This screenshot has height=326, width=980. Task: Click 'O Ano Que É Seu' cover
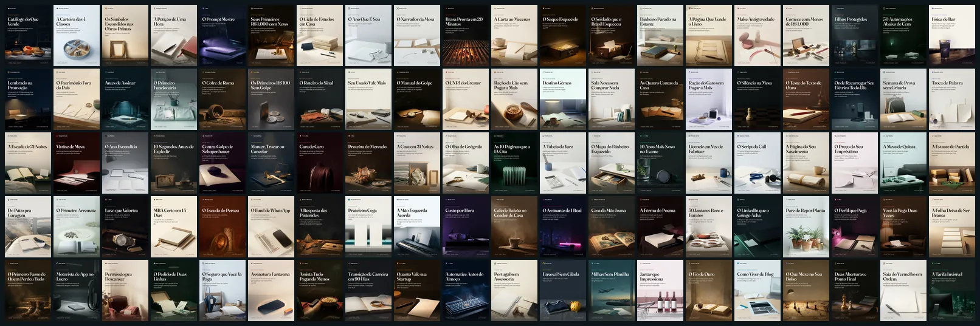tap(368, 36)
